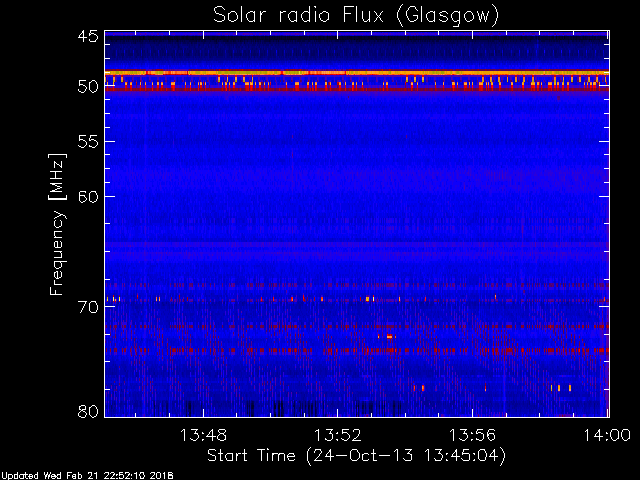Click the "Start Time (24-Oct-13 13:45:04)" label
640x480 pixels.
[356, 456]
